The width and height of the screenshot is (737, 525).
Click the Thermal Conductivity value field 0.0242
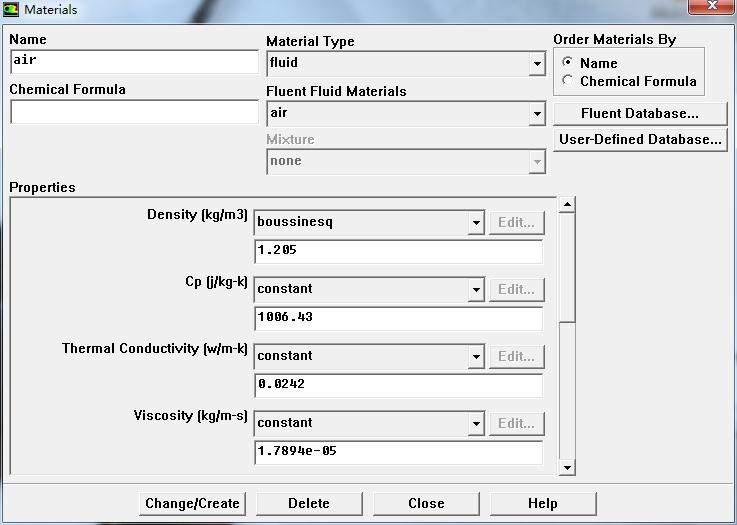coord(399,385)
